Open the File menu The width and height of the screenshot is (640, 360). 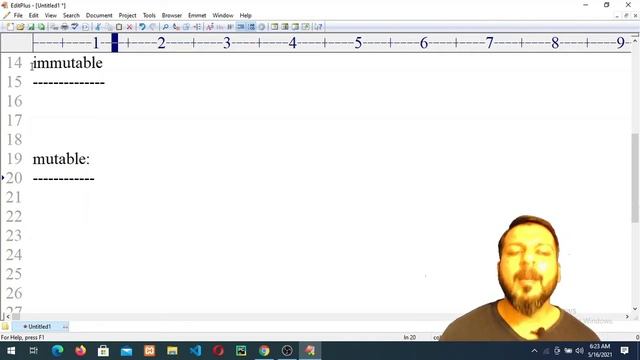coord(18,16)
